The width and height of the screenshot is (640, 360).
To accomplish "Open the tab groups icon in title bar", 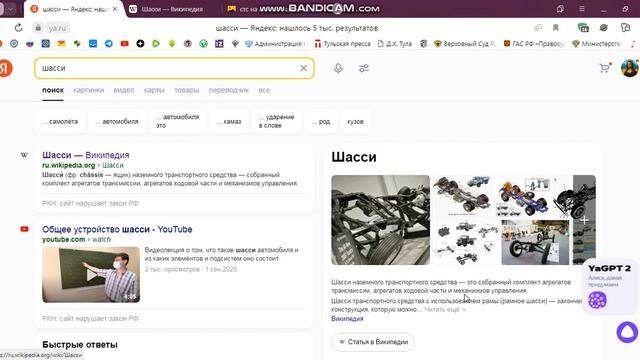I will click(x=560, y=9).
